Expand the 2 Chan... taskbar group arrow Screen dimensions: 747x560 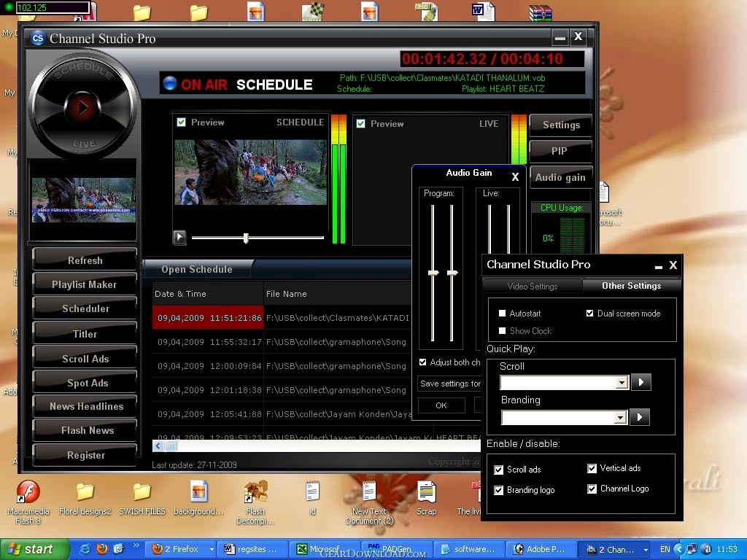[x=646, y=550]
